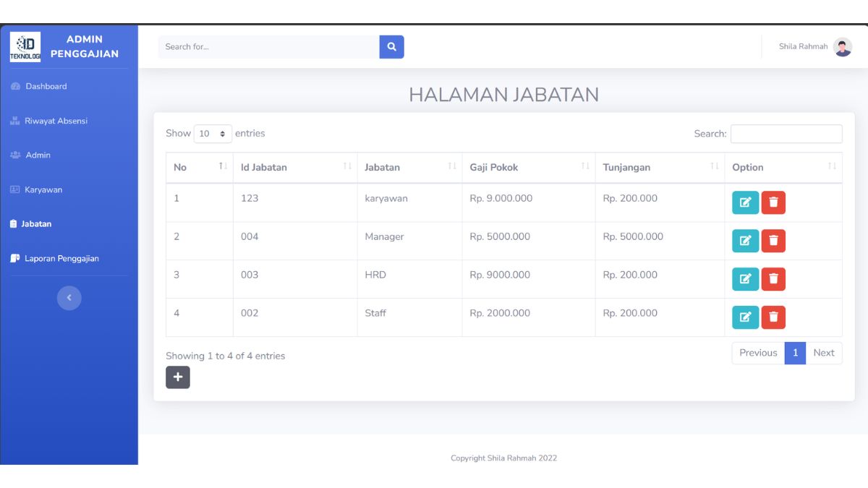
Task: Edit the karyawan row with id 123
Action: point(745,202)
